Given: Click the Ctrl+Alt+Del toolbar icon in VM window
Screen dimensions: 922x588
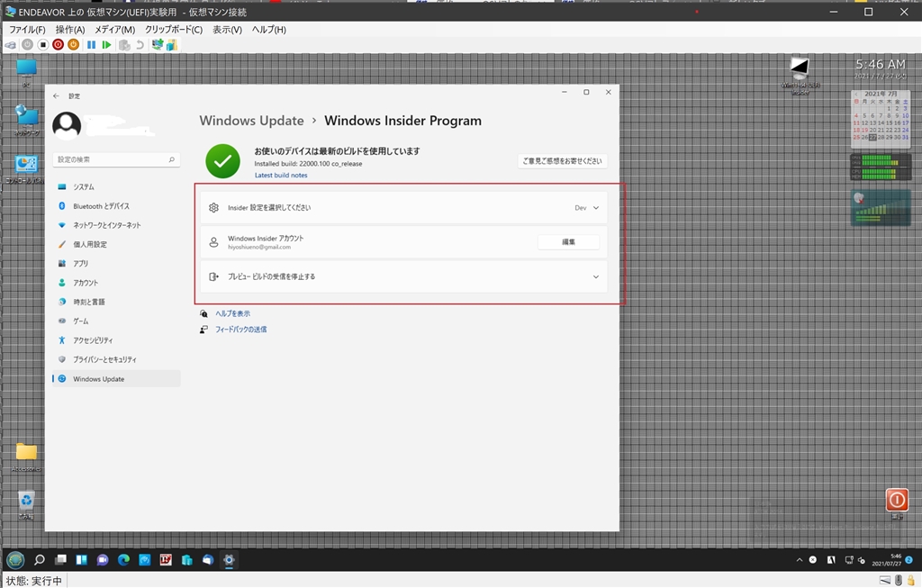Looking at the screenshot, I should click(x=11, y=45).
